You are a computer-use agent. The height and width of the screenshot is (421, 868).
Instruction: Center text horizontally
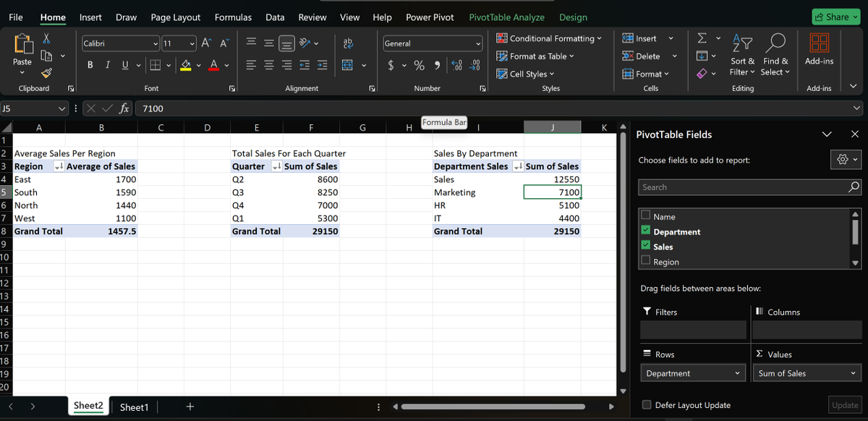click(x=269, y=65)
